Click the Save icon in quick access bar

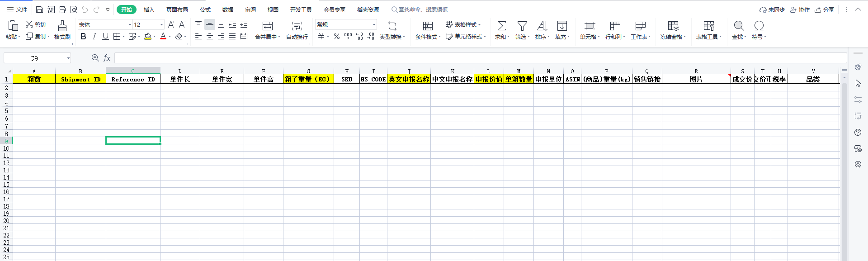point(39,9)
